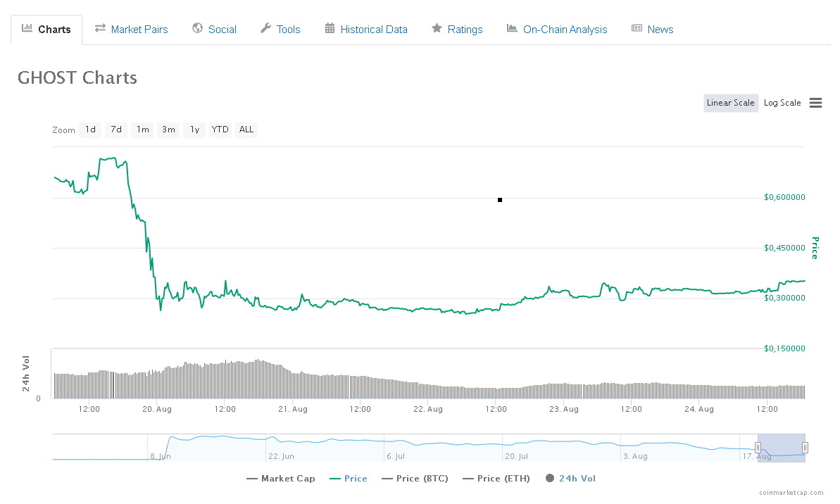This screenshot has height=504, width=840.
Task: Click the Historical Data calendar icon
Action: tap(330, 28)
